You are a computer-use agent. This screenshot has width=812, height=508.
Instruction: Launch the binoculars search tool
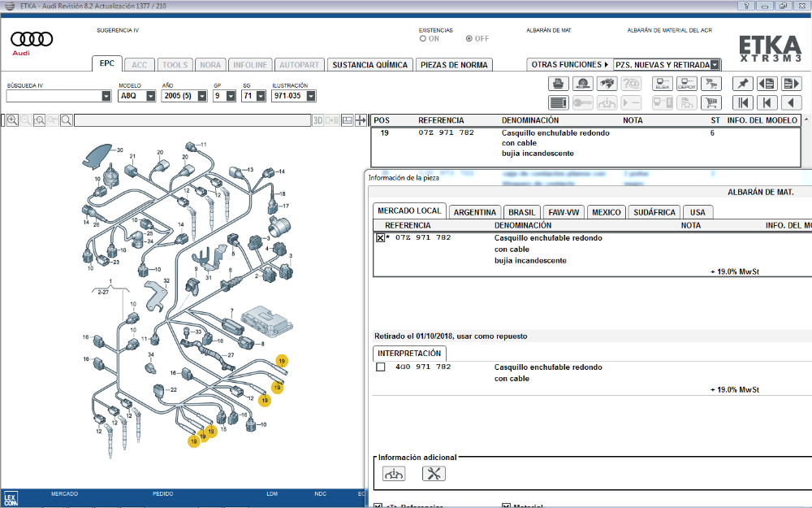pyautogui.click(x=607, y=84)
